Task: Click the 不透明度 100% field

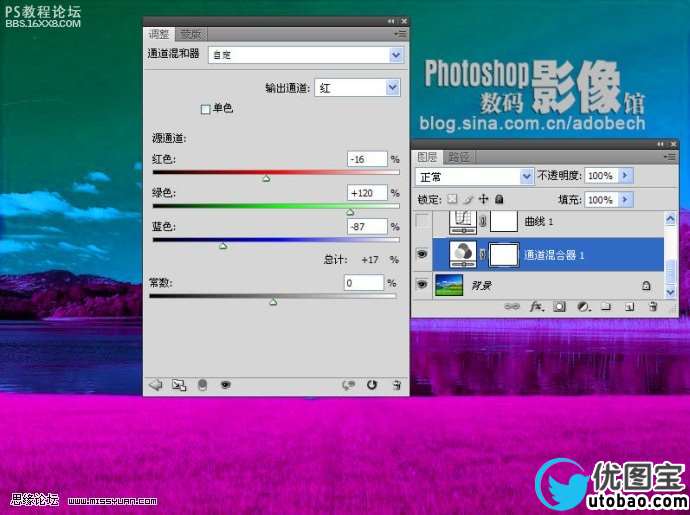Action: tap(602, 176)
